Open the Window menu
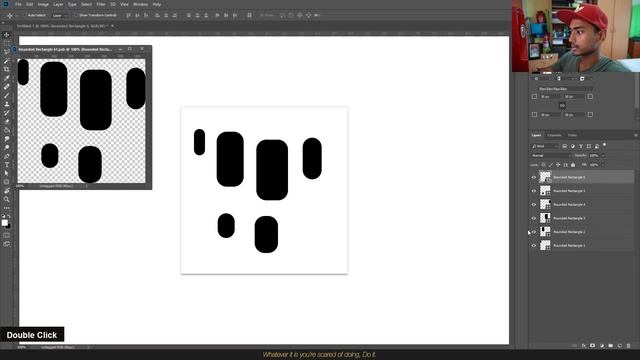The image size is (640, 360). point(140,4)
